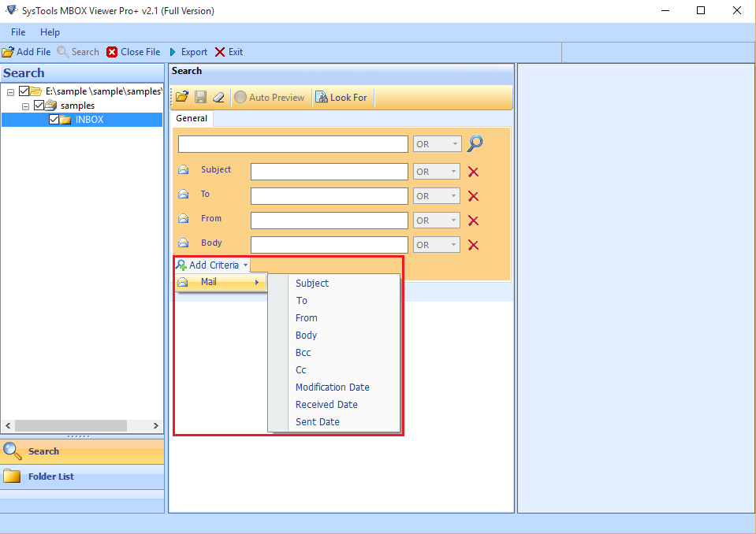
Task: Click the Search magnifier in the top toolbar
Action: [63, 52]
